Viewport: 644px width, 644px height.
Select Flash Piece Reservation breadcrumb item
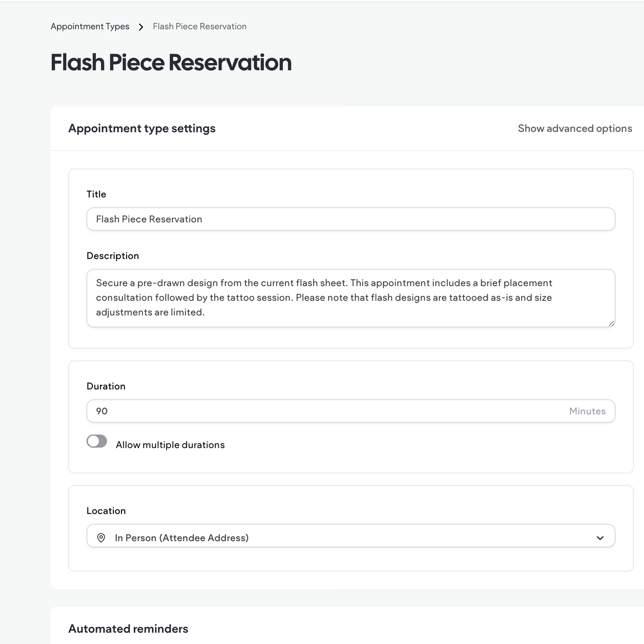[200, 26]
